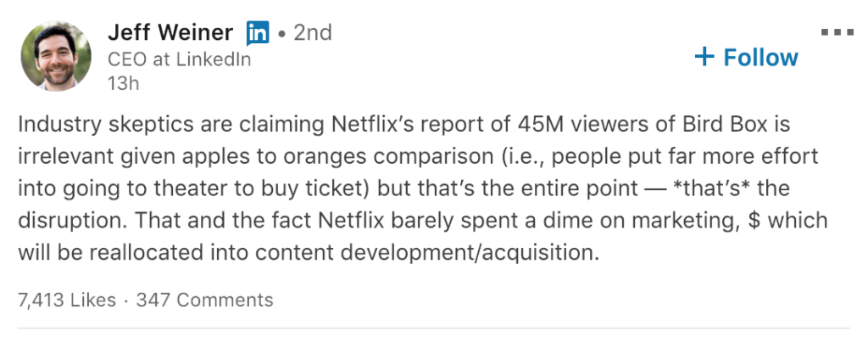Image resolution: width=868 pixels, height=337 pixels.
Task: Click the word 'disruption.' in the post
Action: pos(74,221)
